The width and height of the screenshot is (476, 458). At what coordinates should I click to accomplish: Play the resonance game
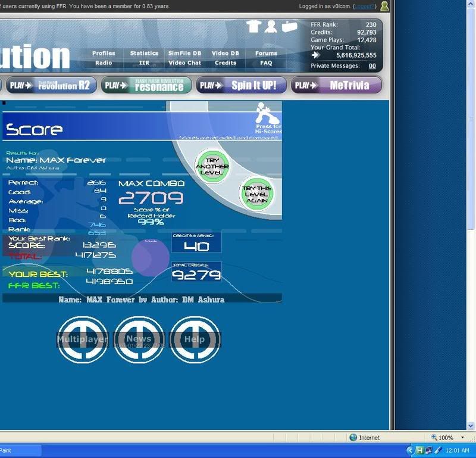146,85
